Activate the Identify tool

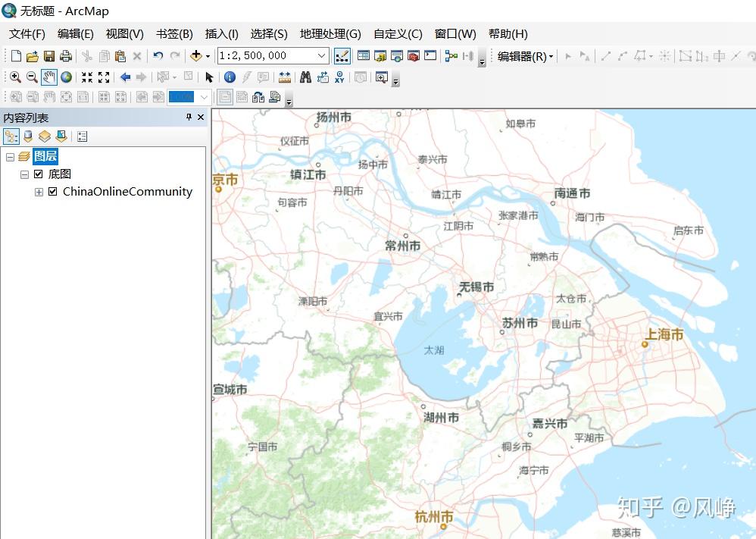click(230, 77)
